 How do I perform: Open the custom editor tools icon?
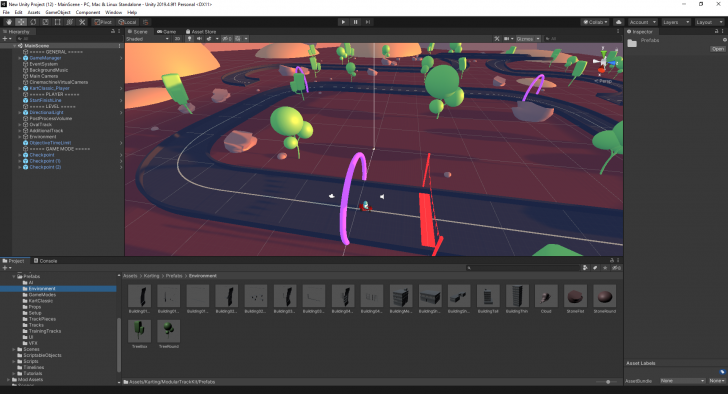tap(82, 22)
